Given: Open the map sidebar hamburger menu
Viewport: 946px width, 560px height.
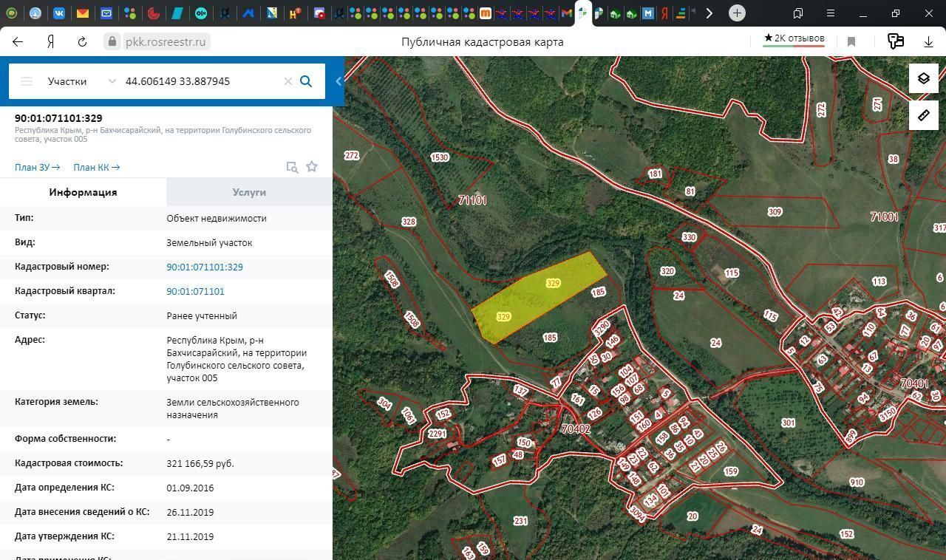Looking at the screenshot, I should [x=27, y=81].
